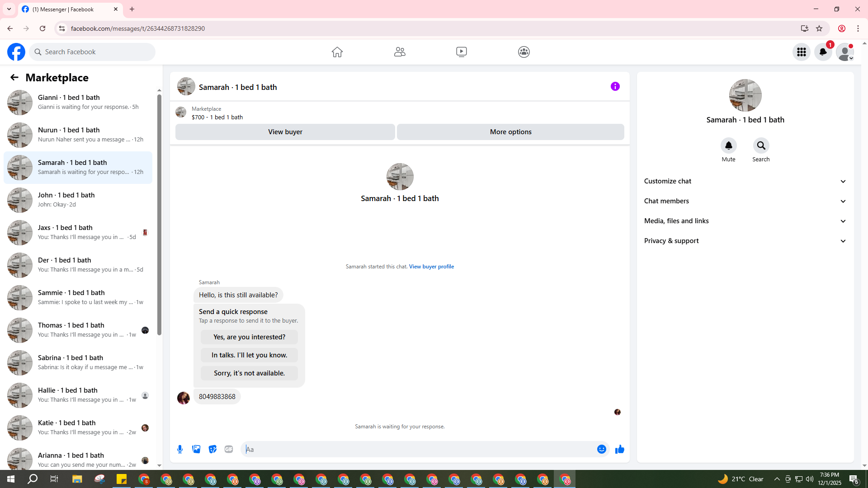Open the Notifications bell
This screenshot has width=868, height=488.
[x=823, y=52]
